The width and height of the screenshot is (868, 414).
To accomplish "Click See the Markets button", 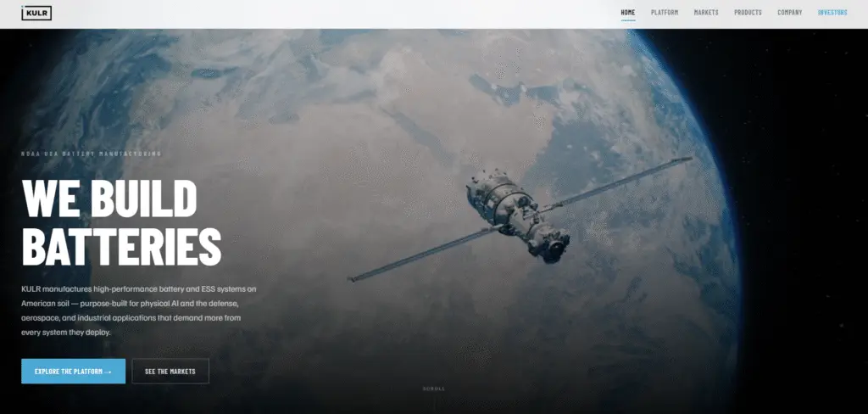I will (x=170, y=372).
